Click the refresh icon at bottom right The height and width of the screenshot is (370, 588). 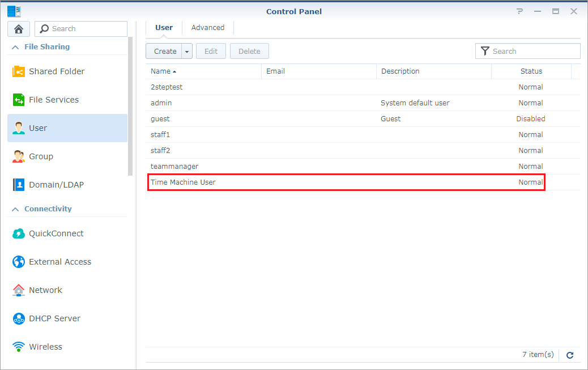(570, 355)
